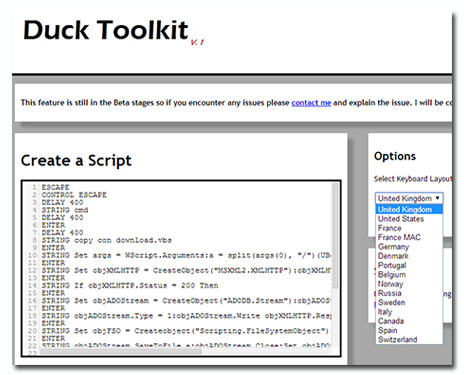464x375 pixels.
Task: Click line 14 If objXMLHTTP.Status line
Action: (x=130, y=286)
